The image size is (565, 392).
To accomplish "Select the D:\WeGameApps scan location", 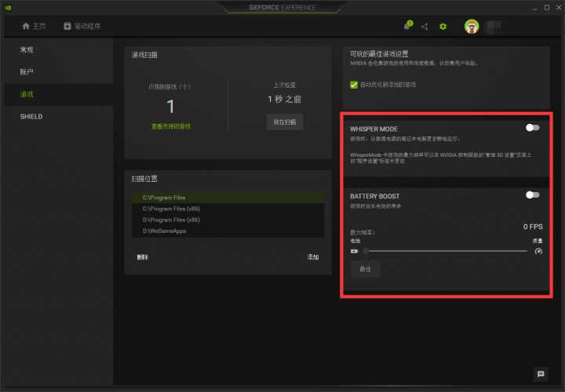I will pyautogui.click(x=228, y=231).
